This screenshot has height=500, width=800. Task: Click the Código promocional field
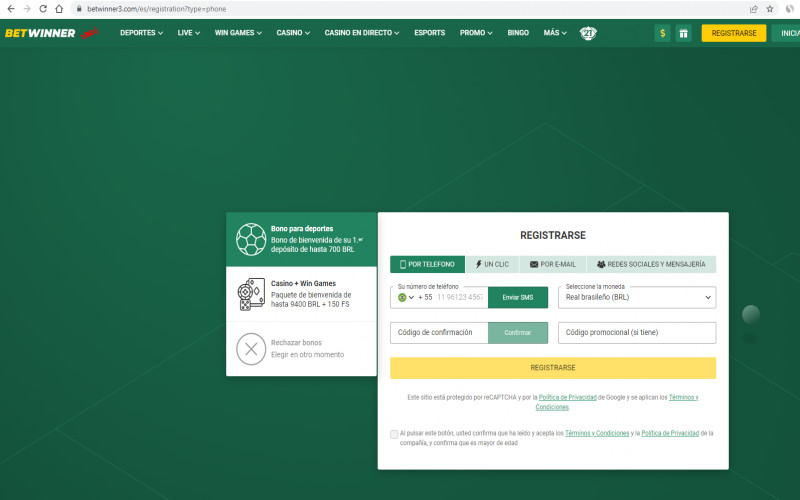(x=637, y=333)
